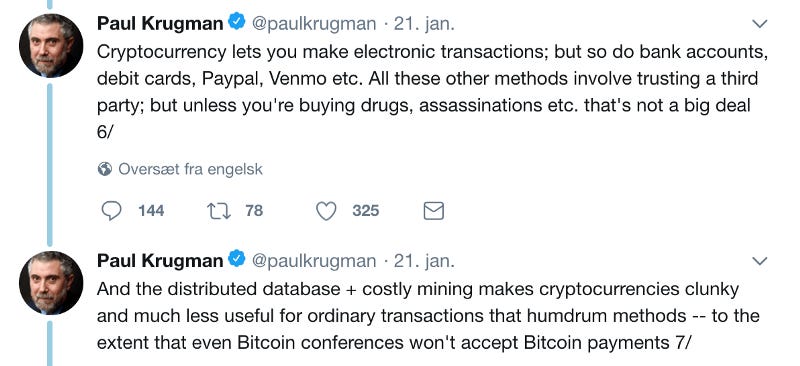
Task: Like the tweet with 325 likes
Action: coord(326,210)
